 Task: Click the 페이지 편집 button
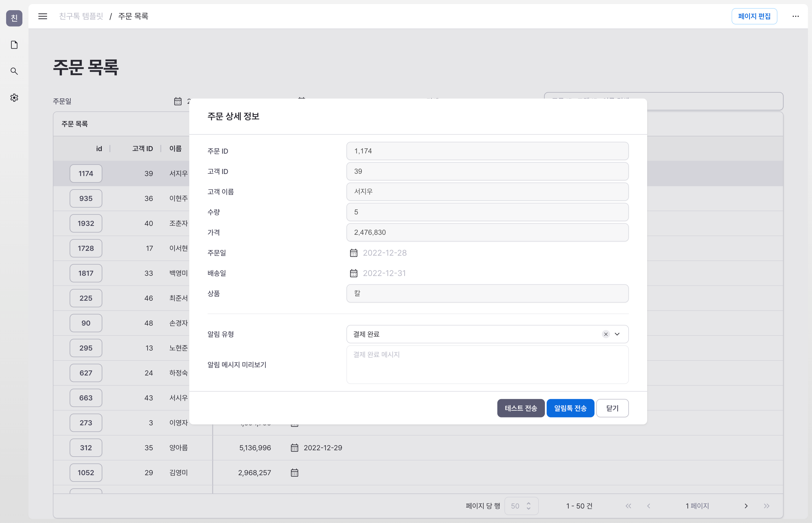point(754,16)
